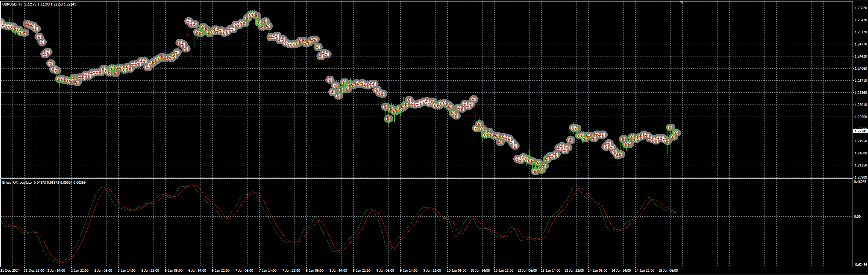
Task: Click the chart shift triangle marker
Action: coord(682,3)
